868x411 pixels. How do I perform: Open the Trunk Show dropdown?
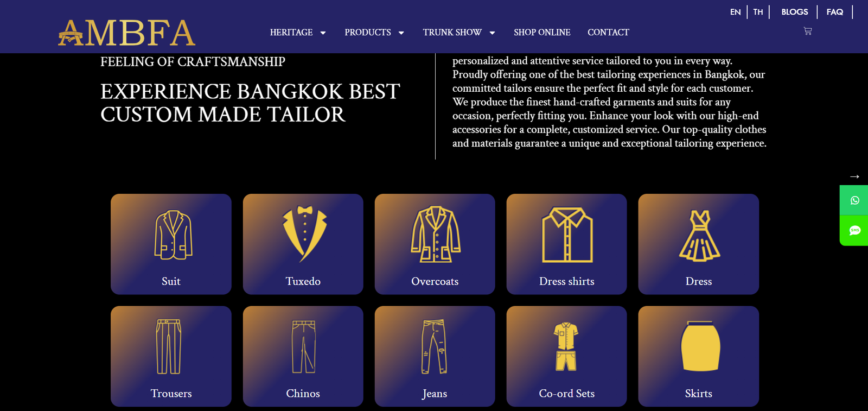(459, 33)
